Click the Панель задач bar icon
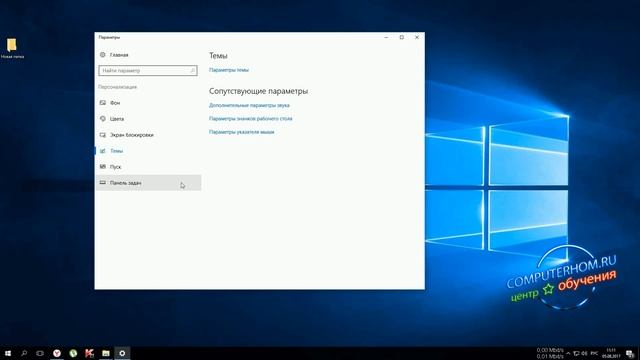This screenshot has width=640, height=360. tap(102, 182)
